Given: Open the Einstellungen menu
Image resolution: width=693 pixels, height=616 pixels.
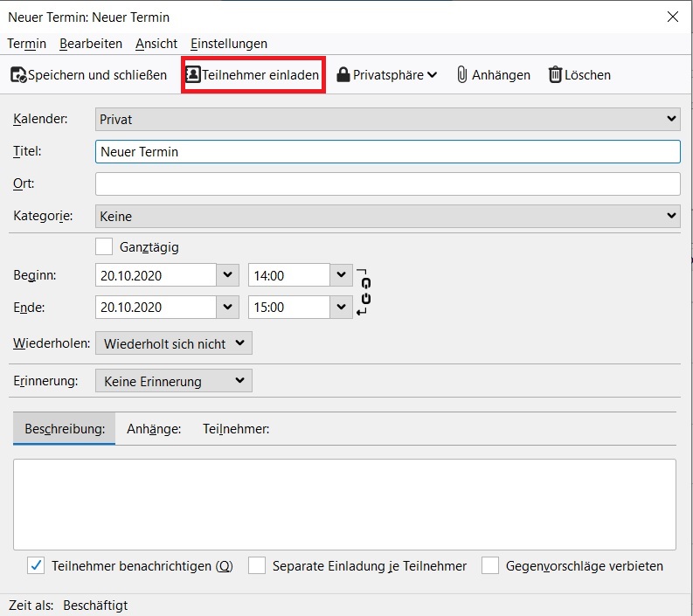Looking at the screenshot, I should 228,44.
